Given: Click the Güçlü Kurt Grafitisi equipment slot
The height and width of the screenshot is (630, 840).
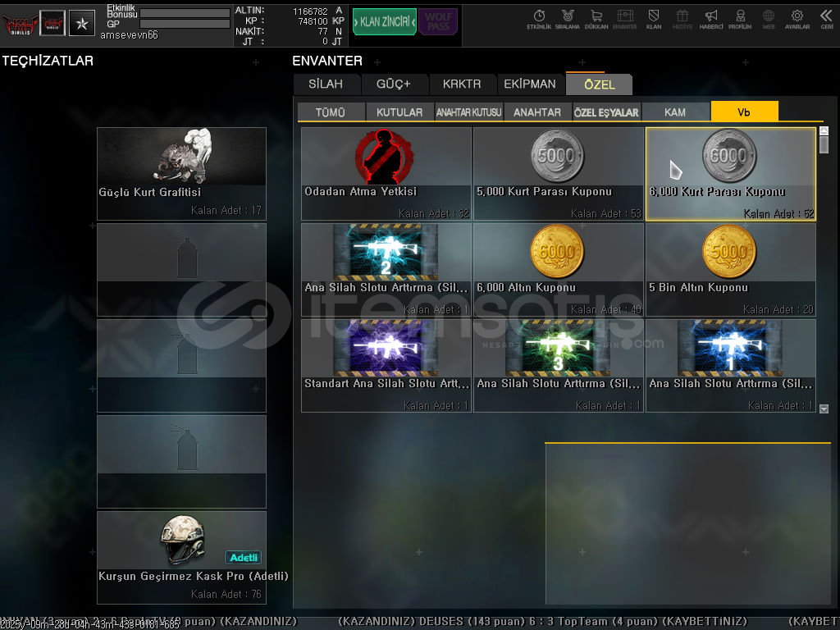Looking at the screenshot, I should click(181, 174).
